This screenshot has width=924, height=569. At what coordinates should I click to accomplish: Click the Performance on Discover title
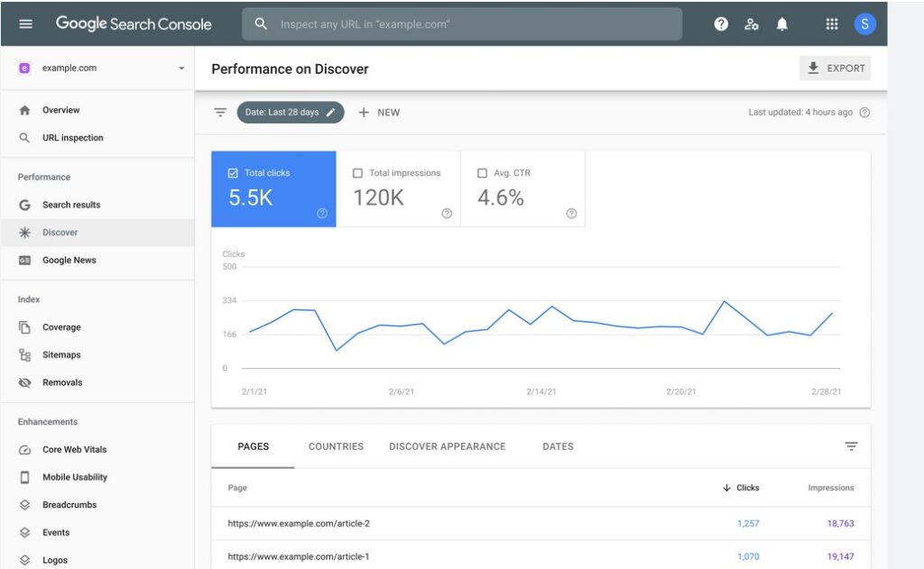[x=290, y=69]
